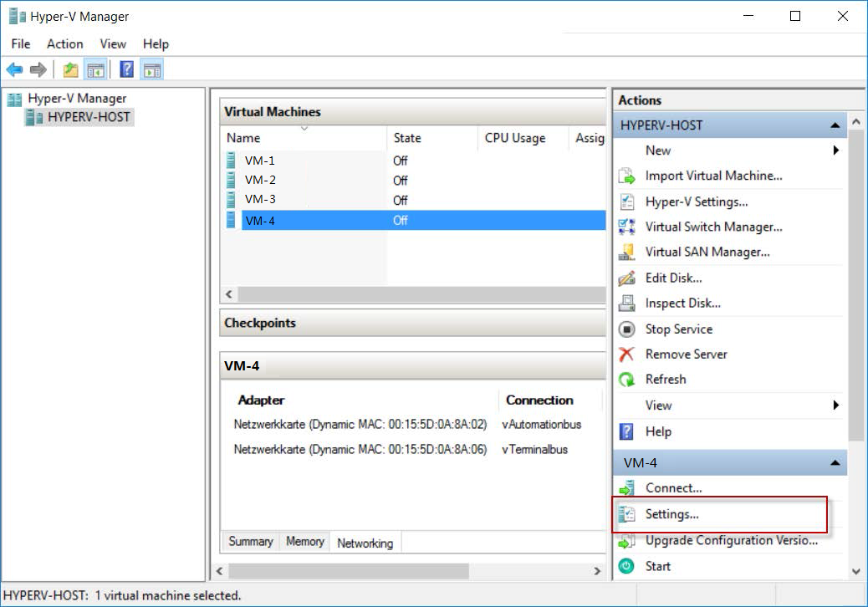
Task: Collapse the HYPERV-HOST actions section
Action: pyautogui.click(x=835, y=125)
